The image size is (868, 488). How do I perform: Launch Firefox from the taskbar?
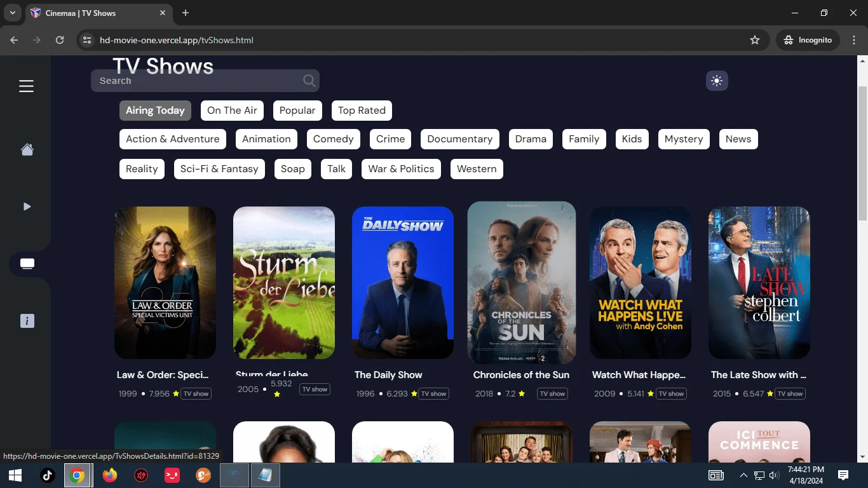coord(110,475)
